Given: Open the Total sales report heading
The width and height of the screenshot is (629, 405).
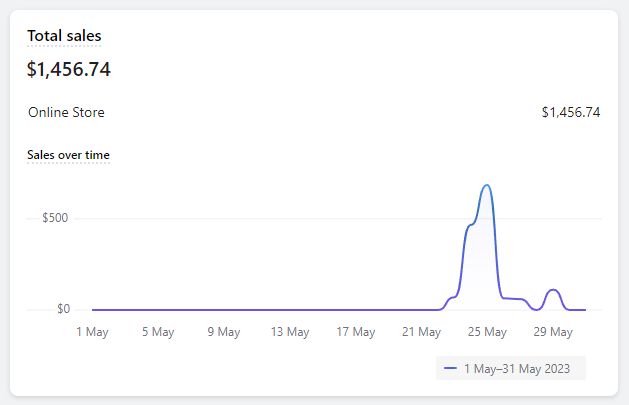Looking at the screenshot, I should (64, 36).
